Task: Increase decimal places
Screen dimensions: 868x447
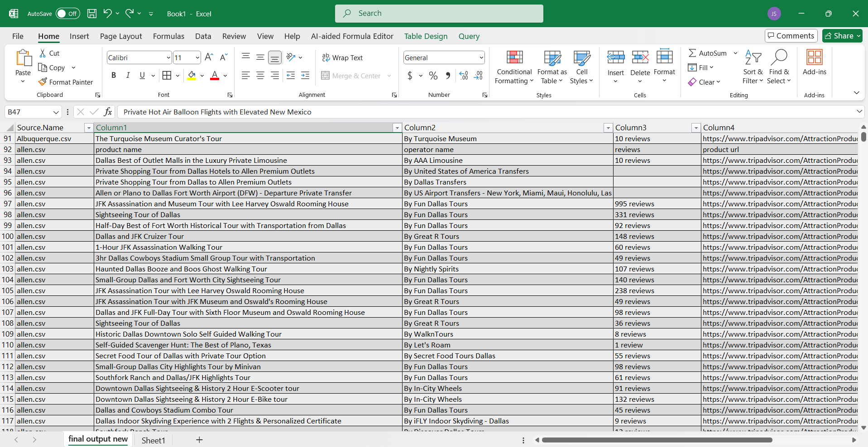Action: coord(464,76)
